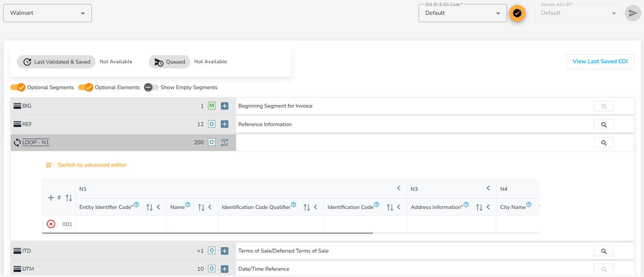Click the LOOP - N1 label
This screenshot has width=644, height=277.
(x=36, y=142)
